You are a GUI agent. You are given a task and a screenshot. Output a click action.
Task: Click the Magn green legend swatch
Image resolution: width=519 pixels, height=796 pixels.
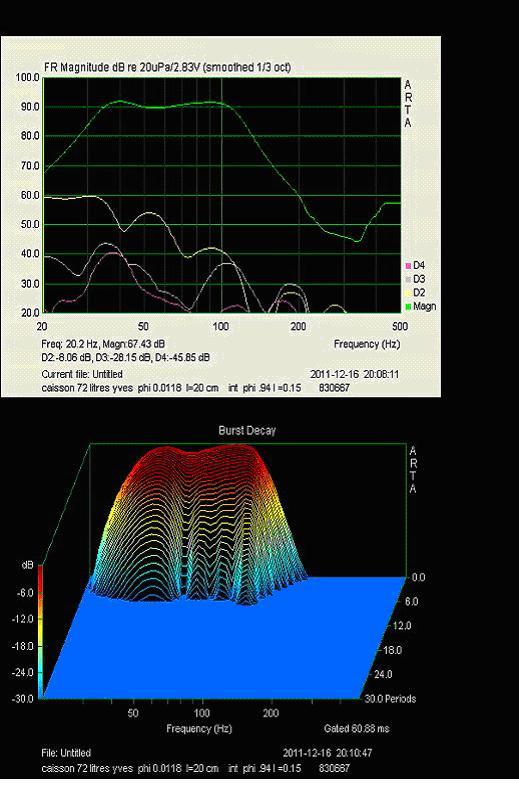coord(408,307)
